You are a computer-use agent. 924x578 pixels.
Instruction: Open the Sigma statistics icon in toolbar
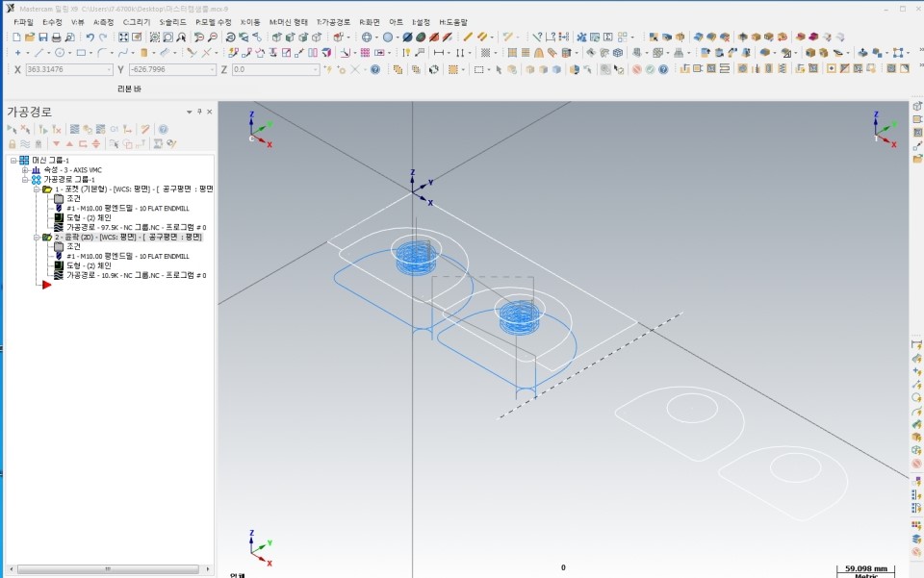point(608,38)
